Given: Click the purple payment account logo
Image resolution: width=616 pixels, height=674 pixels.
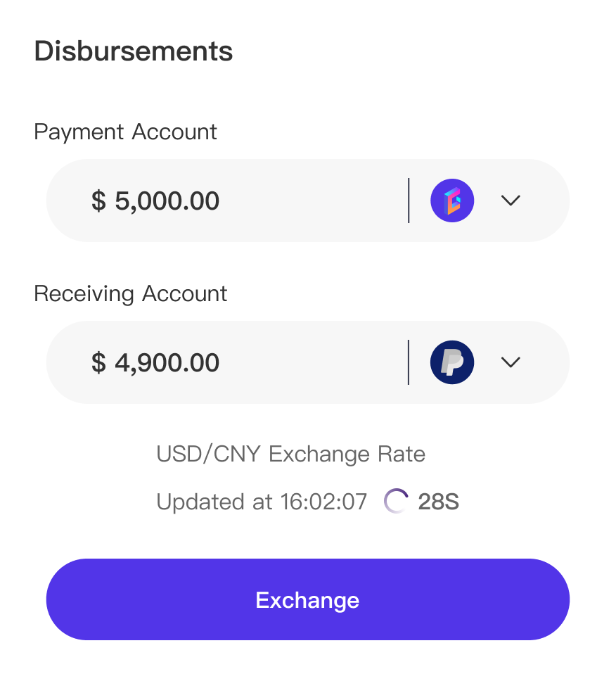Looking at the screenshot, I should [451, 201].
